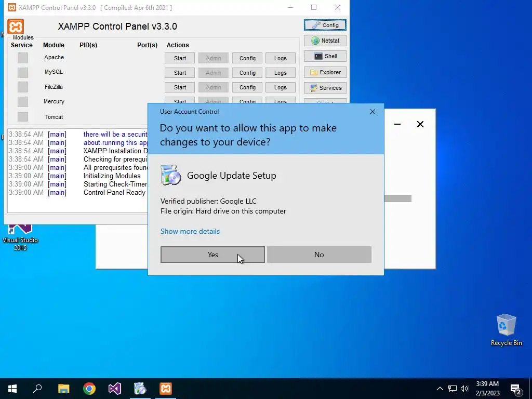This screenshot has height=399, width=532.
Task: Open the volume tray icon
Action: tap(464, 389)
